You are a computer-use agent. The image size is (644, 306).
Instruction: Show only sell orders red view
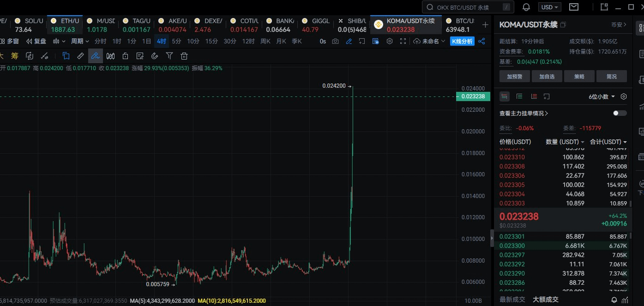(x=534, y=96)
